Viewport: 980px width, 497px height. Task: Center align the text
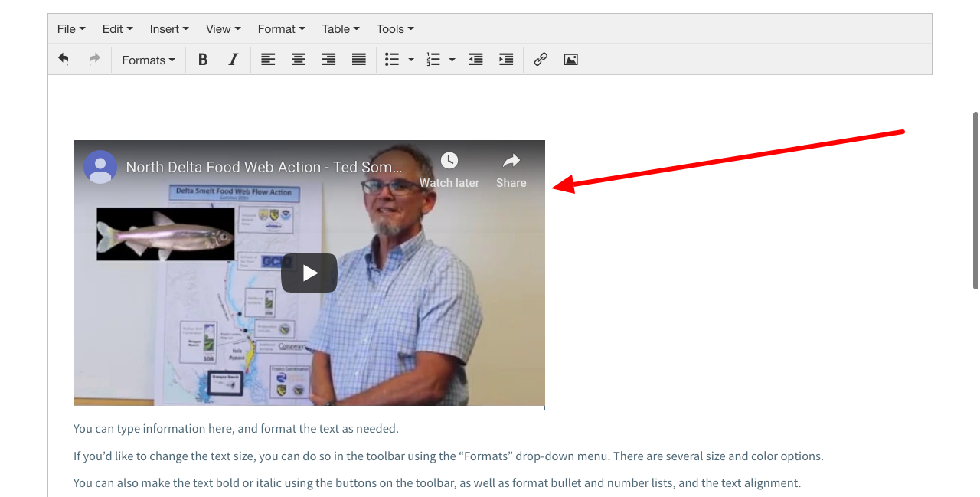(x=299, y=59)
